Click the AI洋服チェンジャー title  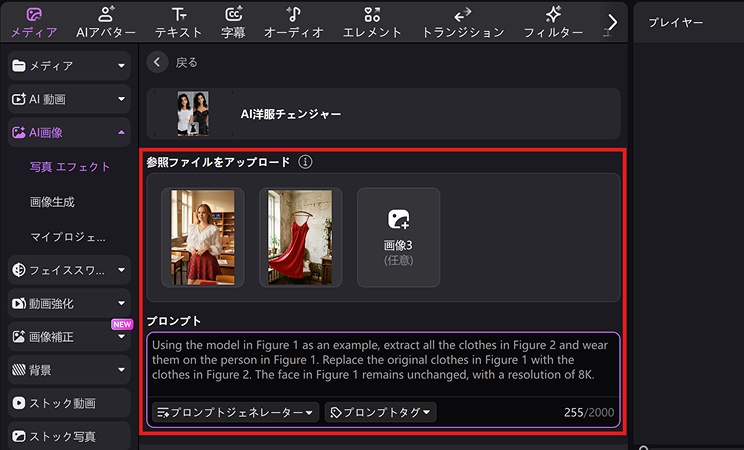290,114
